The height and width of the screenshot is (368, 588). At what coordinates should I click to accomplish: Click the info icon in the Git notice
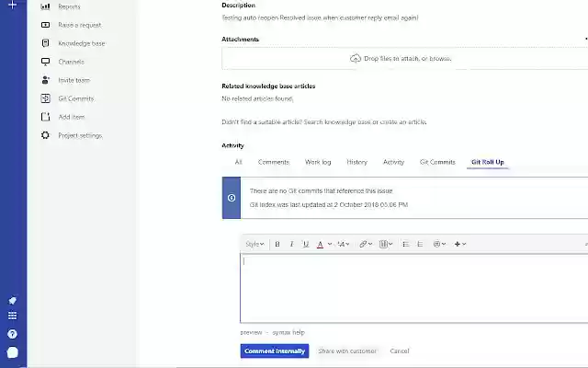[232, 198]
